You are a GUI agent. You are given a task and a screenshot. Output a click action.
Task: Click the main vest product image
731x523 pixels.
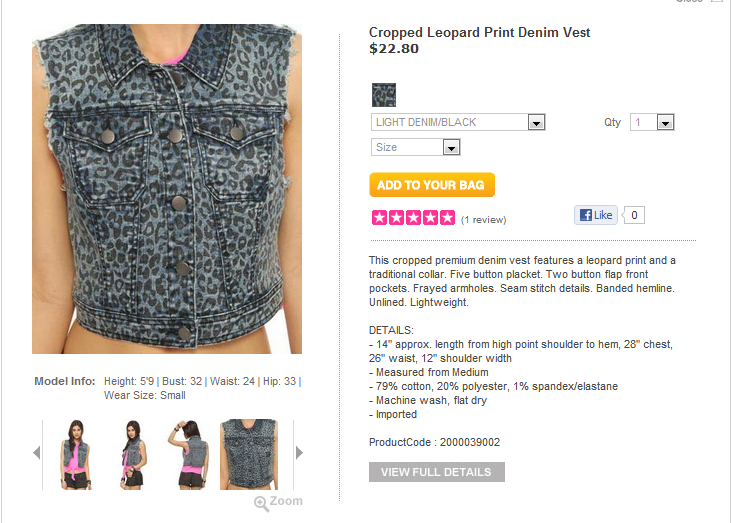click(167, 189)
